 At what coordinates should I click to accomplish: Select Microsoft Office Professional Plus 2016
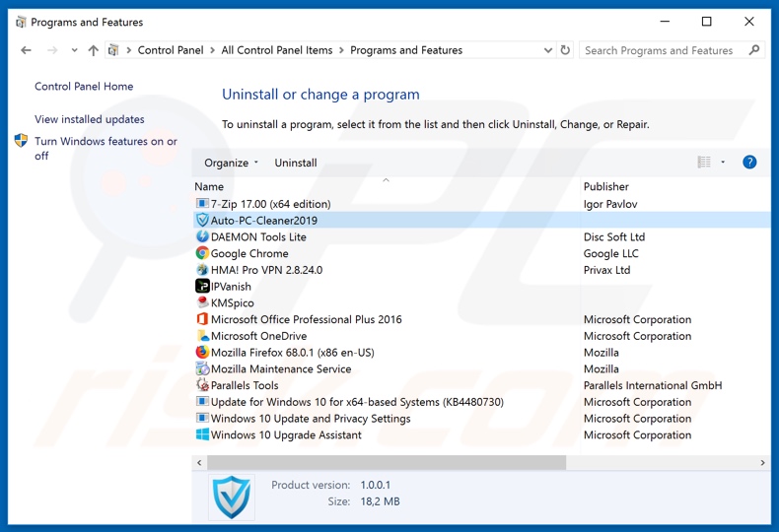tap(306, 319)
